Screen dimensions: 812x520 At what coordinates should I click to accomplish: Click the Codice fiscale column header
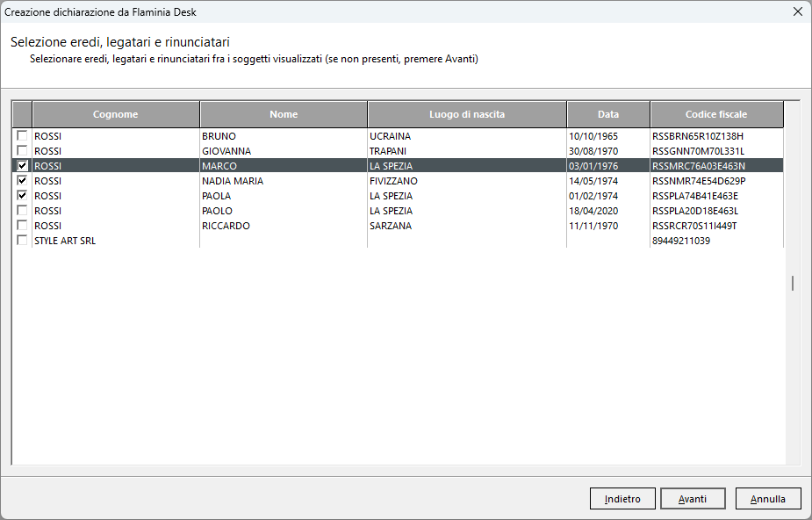715,114
